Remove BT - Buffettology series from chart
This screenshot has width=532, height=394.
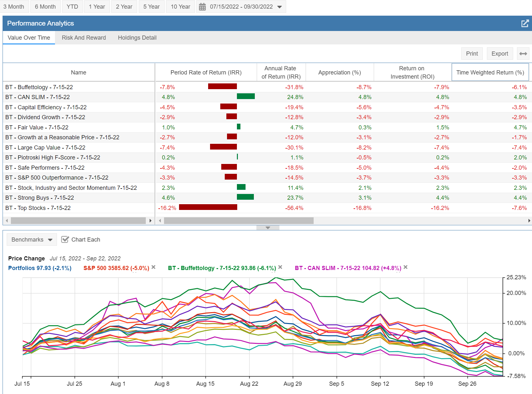pos(280,267)
